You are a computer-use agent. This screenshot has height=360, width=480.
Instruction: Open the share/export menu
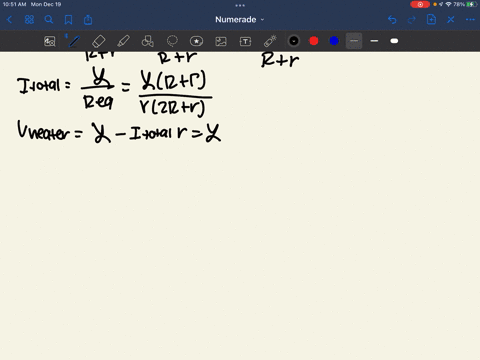pyautogui.click(x=88, y=20)
